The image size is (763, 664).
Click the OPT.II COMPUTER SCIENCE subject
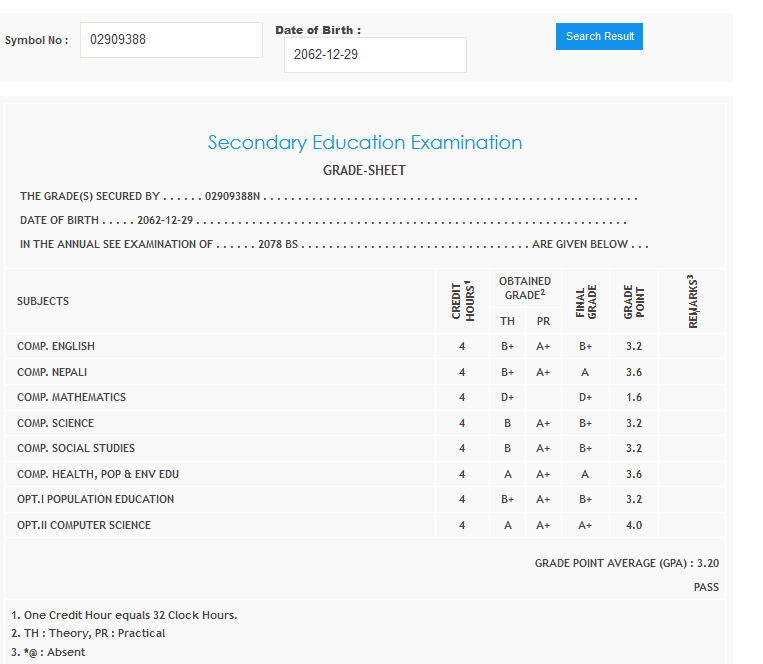coord(84,525)
